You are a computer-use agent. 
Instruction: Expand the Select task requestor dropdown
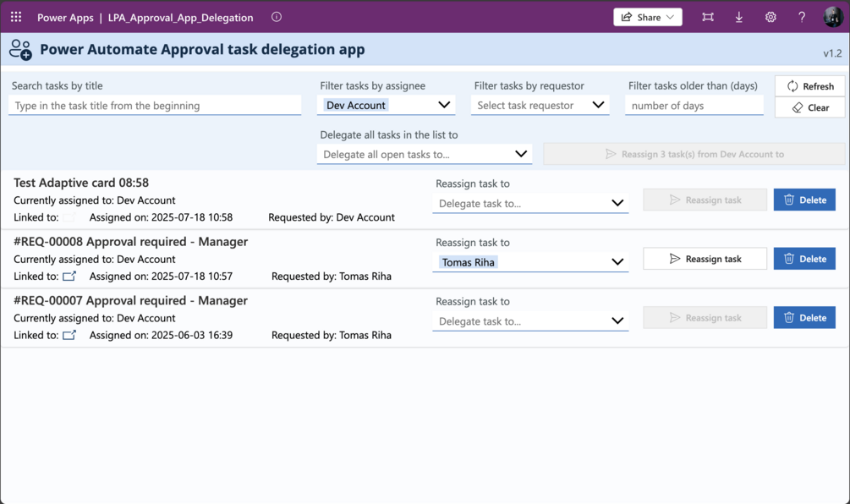coord(598,105)
